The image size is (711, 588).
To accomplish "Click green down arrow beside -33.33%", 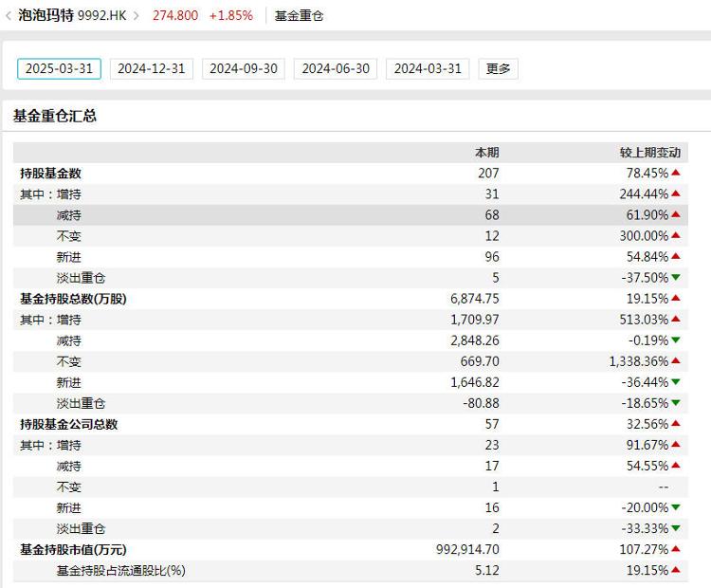I will [676, 528].
